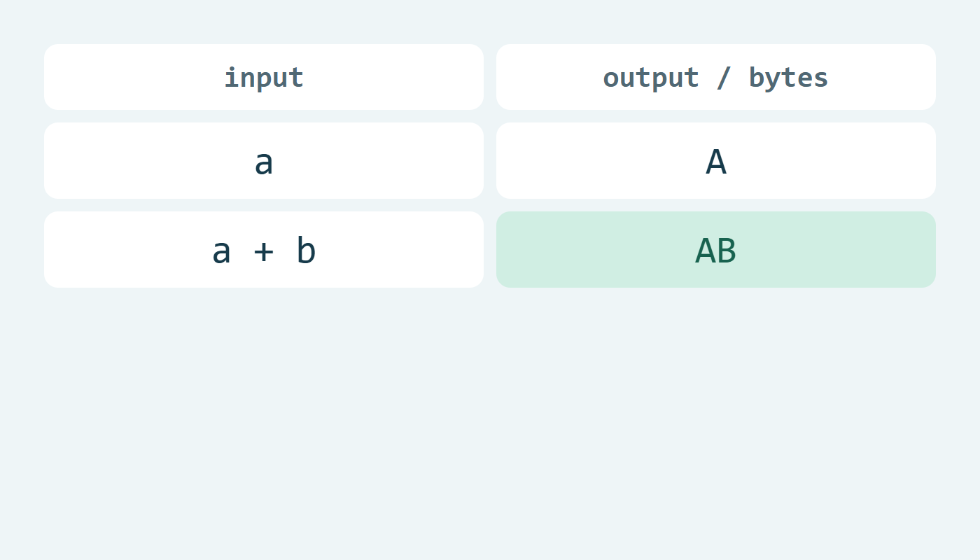Select the "input" header cell
980x560 pixels.
pyautogui.click(x=264, y=77)
